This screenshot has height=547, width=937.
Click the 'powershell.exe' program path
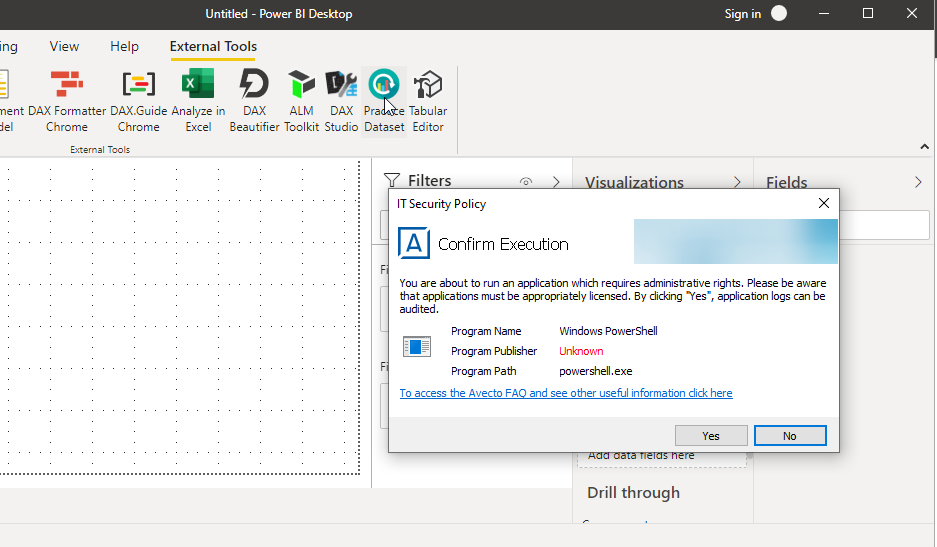pos(595,371)
